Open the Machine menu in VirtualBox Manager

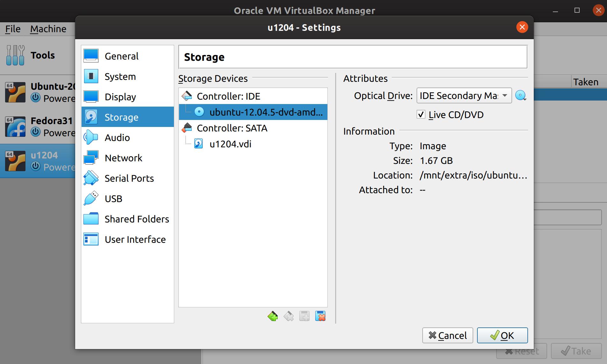pos(48,29)
